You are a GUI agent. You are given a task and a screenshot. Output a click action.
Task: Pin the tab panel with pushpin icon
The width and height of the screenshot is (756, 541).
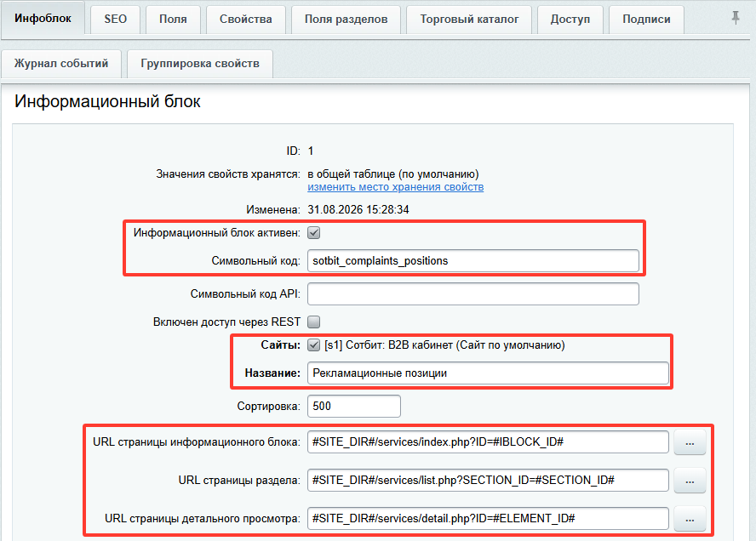[x=736, y=18]
